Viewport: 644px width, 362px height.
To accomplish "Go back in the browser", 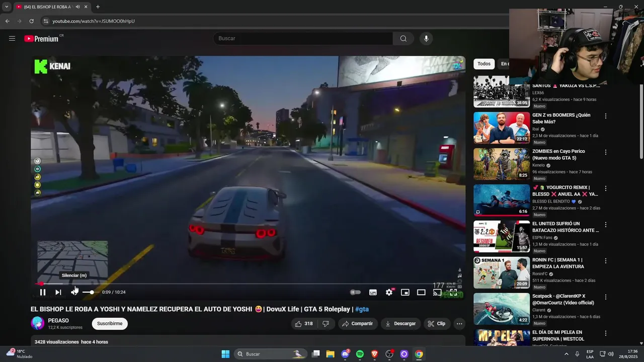I will pos(8,21).
